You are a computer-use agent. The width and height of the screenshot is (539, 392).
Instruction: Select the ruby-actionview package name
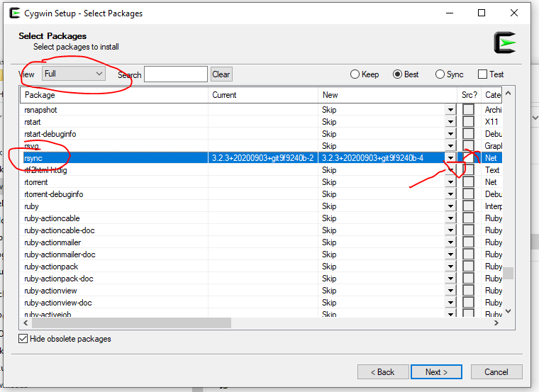click(x=50, y=291)
